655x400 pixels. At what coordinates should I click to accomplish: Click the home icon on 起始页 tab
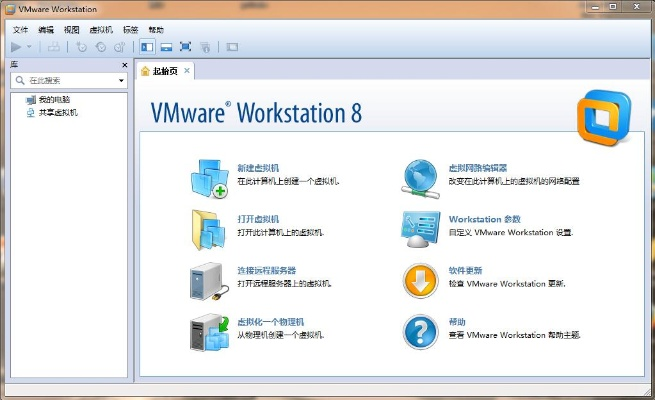[x=145, y=71]
